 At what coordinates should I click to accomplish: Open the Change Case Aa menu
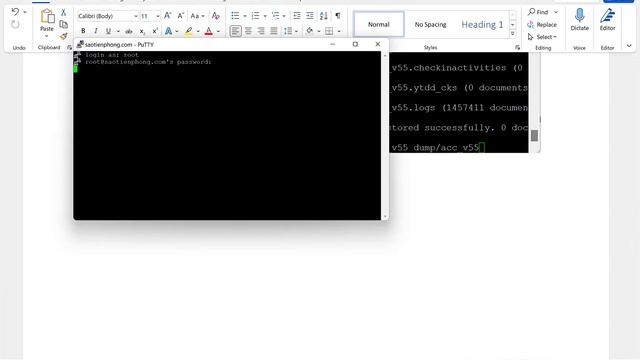pyautogui.click(x=197, y=16)
